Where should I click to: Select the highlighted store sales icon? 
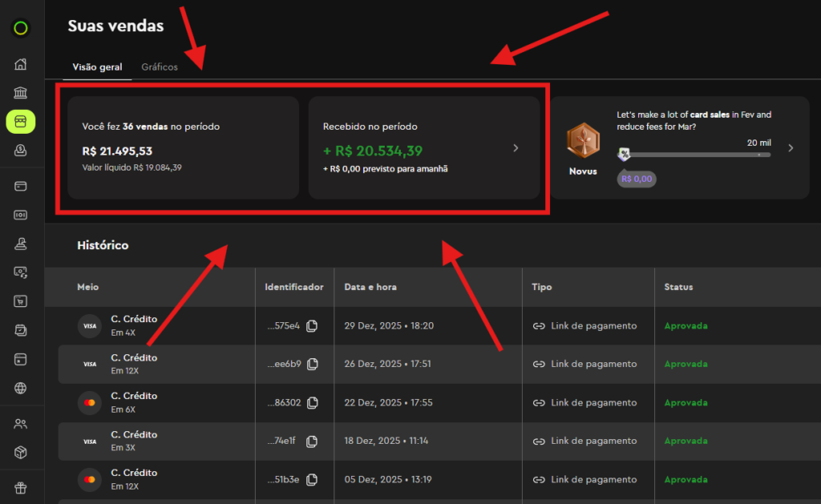click(21, 121)
